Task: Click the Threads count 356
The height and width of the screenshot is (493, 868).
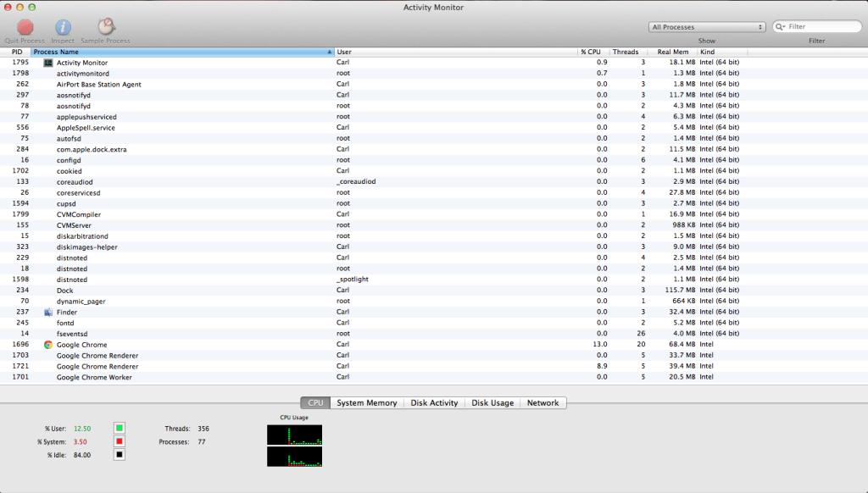Action: click(203, 429)
